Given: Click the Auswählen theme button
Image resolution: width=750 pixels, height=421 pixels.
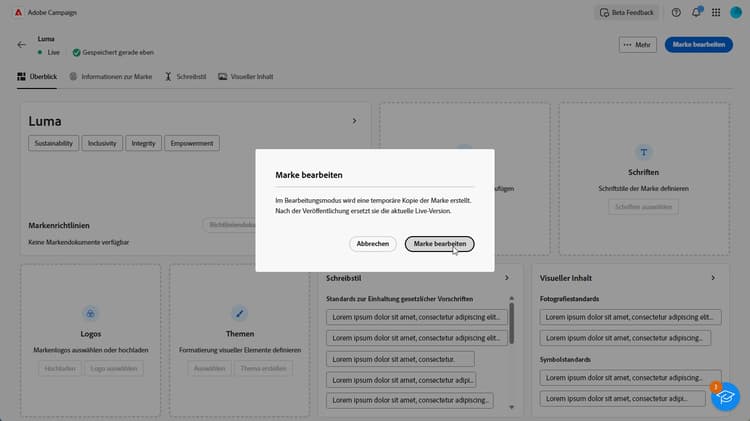Looking at the screenshot, I should point(210,368).
